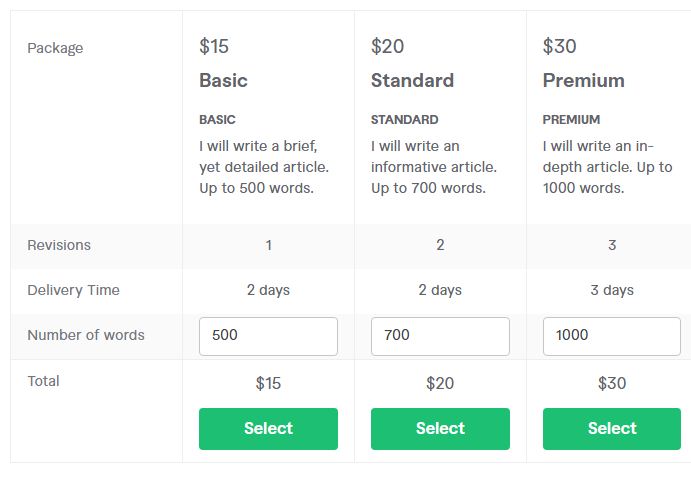
Task: Edit the Standard word count field showing 700
Action: coord(440,336)
